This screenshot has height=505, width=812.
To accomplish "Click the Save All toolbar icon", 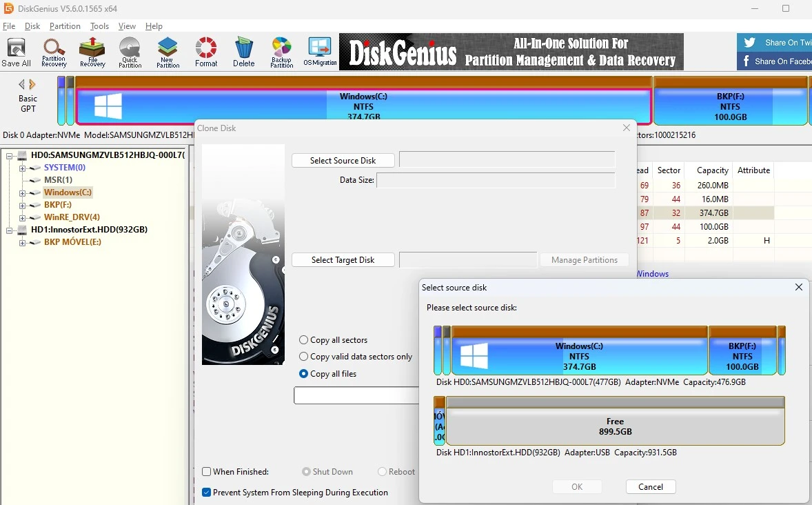I will pyautogui.click(x=16, y=52).
